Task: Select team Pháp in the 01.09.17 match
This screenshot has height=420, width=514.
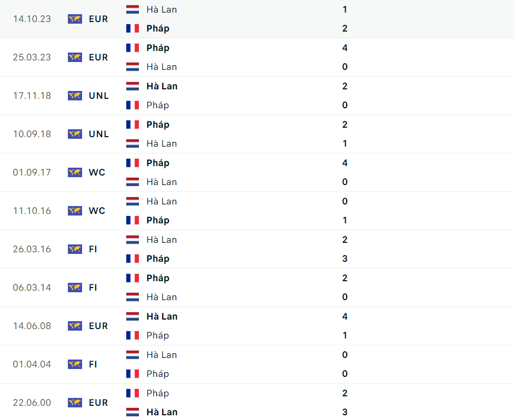Action: (x=158, y=163)
